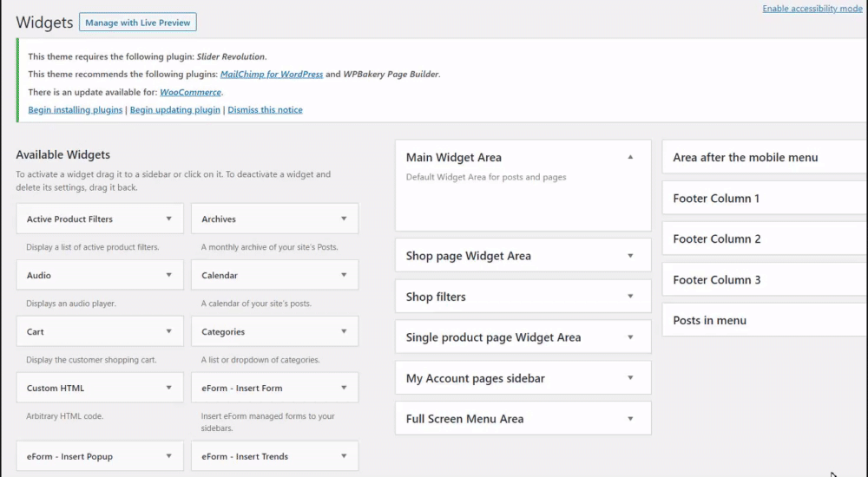Expand My Account pages sidebar
This screenshot has height=477, width=868.
click(630, 378)
